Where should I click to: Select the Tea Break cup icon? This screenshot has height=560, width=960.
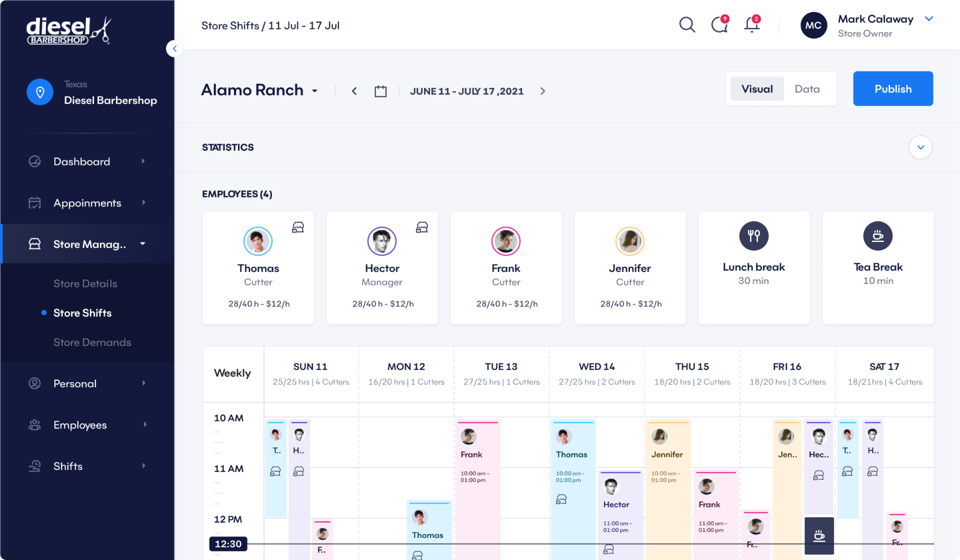pos(877,236)
